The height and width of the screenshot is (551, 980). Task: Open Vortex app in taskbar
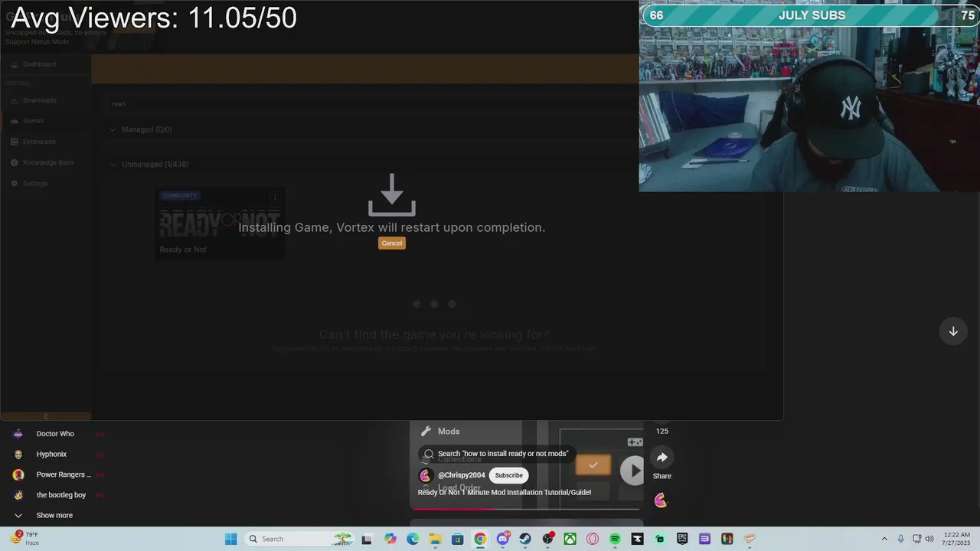(750, 540)
